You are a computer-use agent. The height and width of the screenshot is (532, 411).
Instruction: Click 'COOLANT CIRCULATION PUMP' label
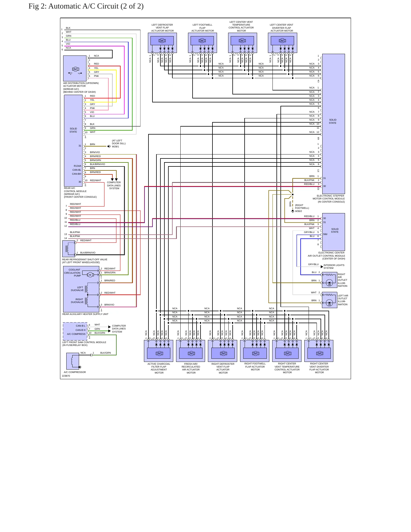click(x=73, y=273)
